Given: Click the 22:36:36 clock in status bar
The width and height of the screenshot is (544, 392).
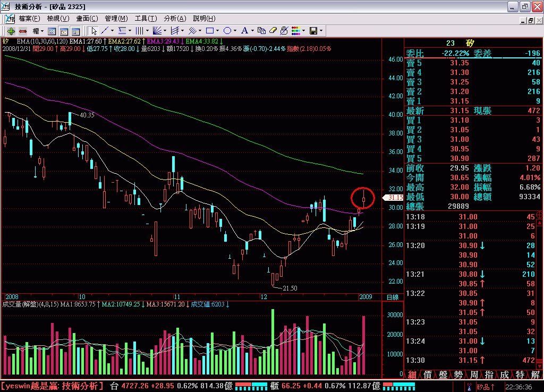Looking at the screenshot, I should (x=518, y=387).
